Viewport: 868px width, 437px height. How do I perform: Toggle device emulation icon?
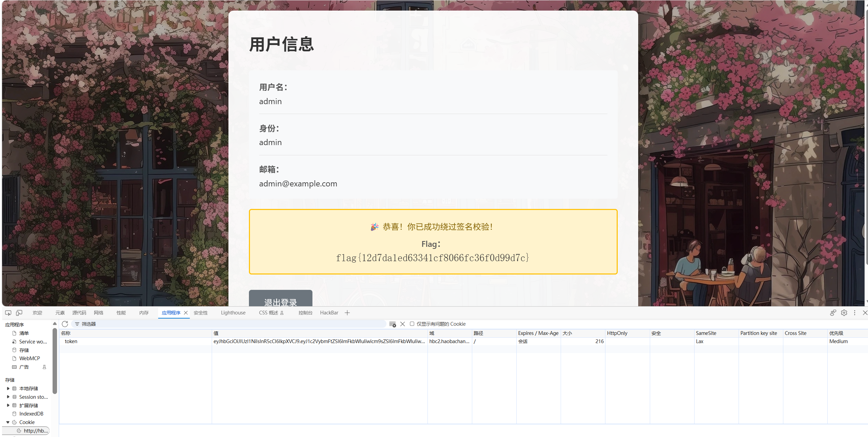tap(19, 313)
